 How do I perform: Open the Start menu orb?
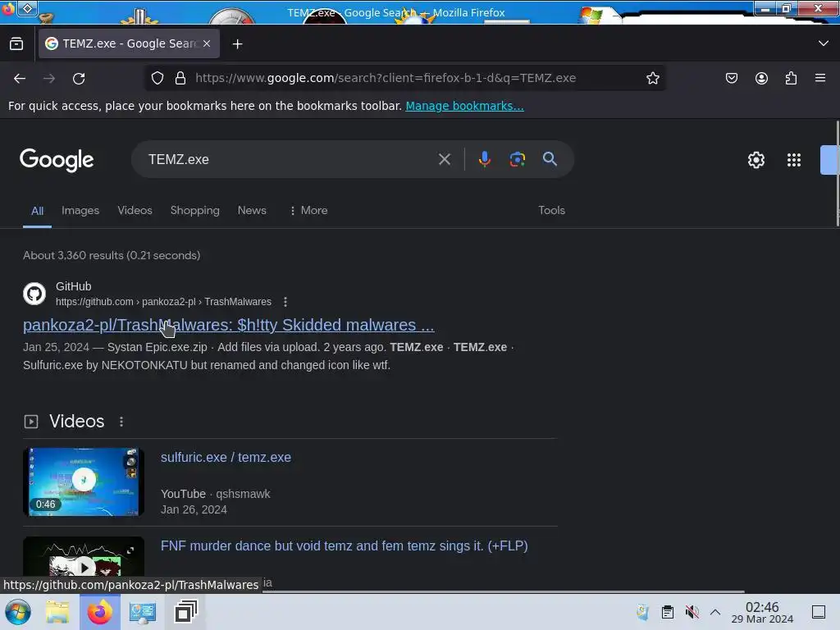[18, 612]
